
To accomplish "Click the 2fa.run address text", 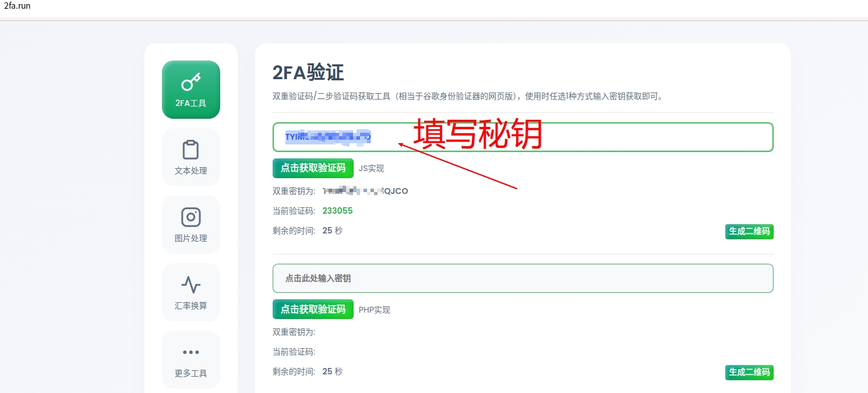I will click(17, 6).
